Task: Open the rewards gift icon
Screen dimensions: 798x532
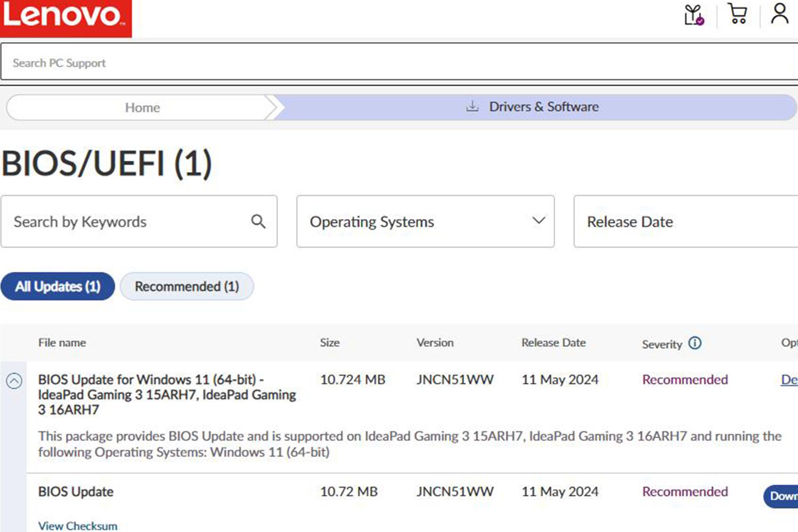Action: (x=694, y=15)
